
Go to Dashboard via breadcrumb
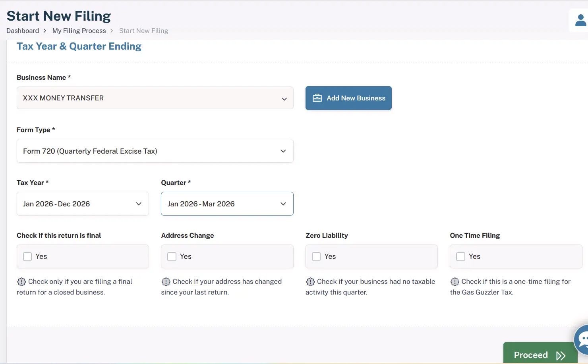pos(23,31)
